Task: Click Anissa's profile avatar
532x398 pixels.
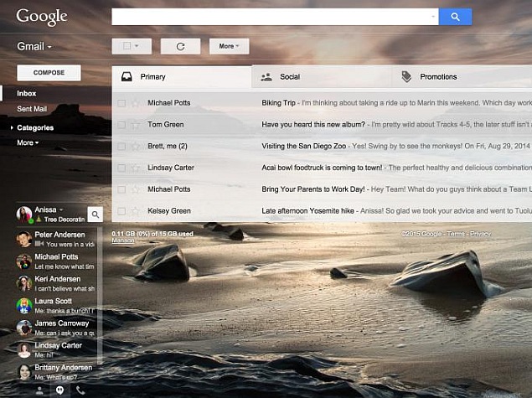Action: tap(24, 215)
